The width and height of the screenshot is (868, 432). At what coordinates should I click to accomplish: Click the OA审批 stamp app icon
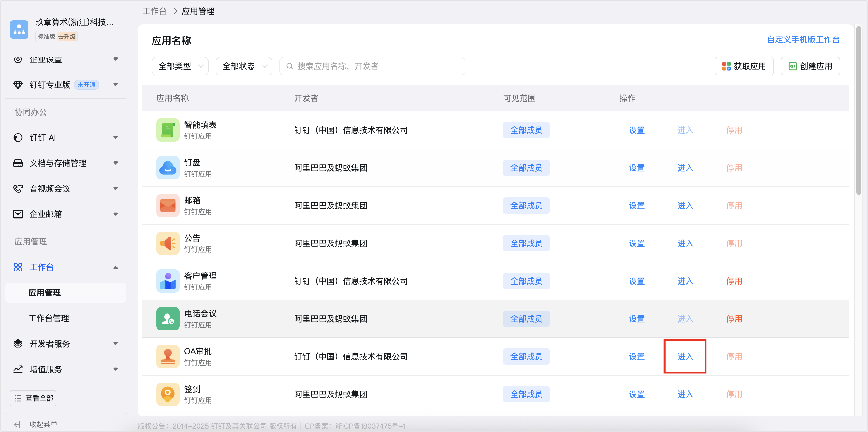click(x=167, y=356)
